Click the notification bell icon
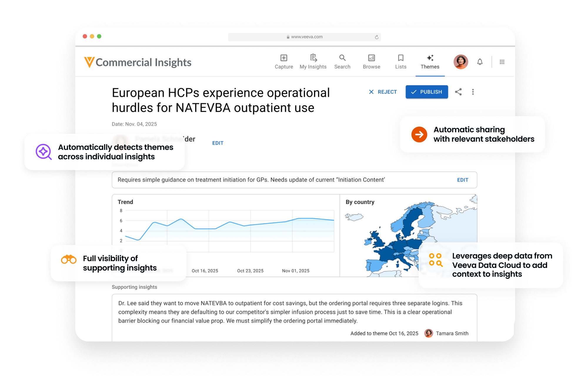The image size is (588, 382). pos(480,62)
